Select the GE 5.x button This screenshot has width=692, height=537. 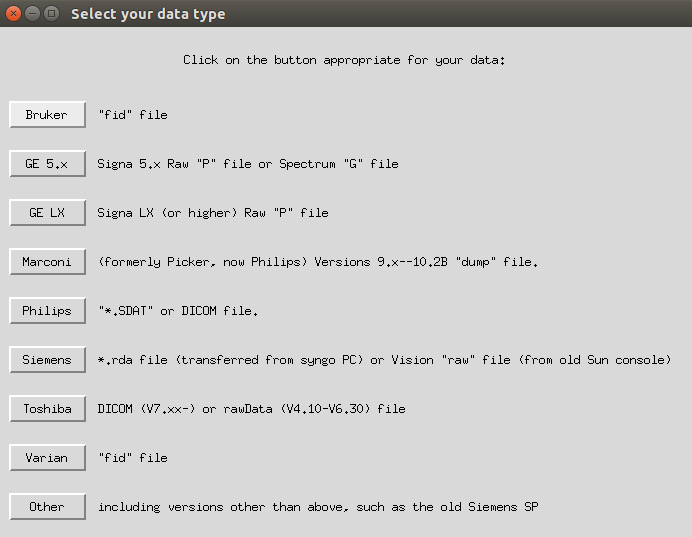[x=47, y=164]
